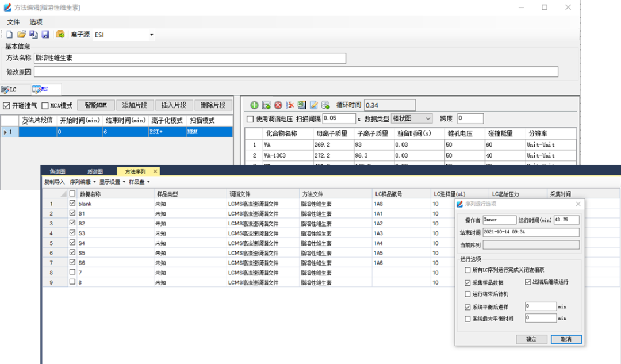The image size is (621, 364).
Task: Click the 方法名称 input field
Action: 190,58
